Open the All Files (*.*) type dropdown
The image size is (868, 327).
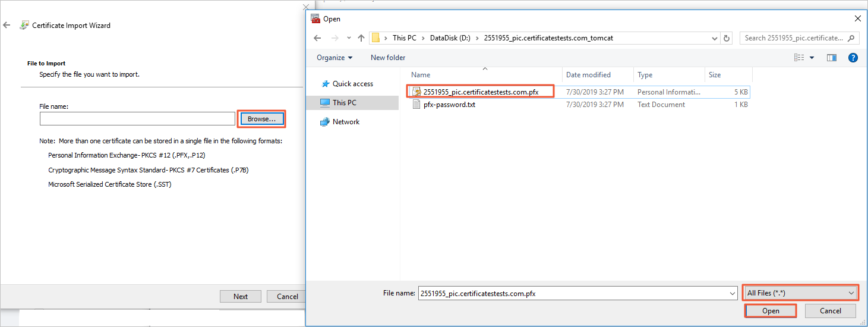pos(800,293)
